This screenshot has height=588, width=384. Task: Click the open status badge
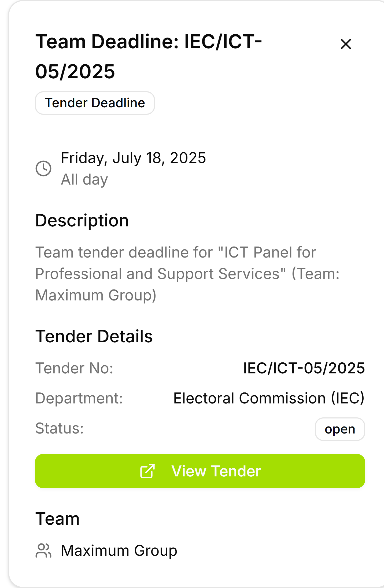(340, 429)
